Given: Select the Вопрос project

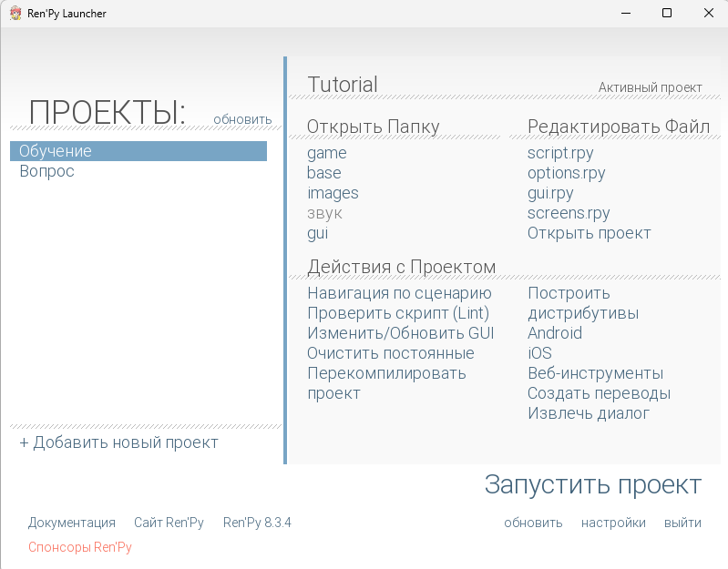Looking at the screenshot, I should [x=46, y=171].
